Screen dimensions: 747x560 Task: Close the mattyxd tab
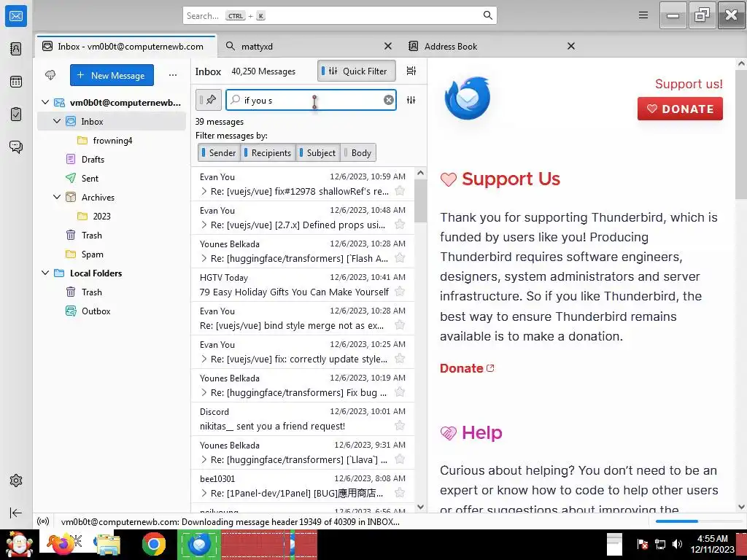pos(388,46)
